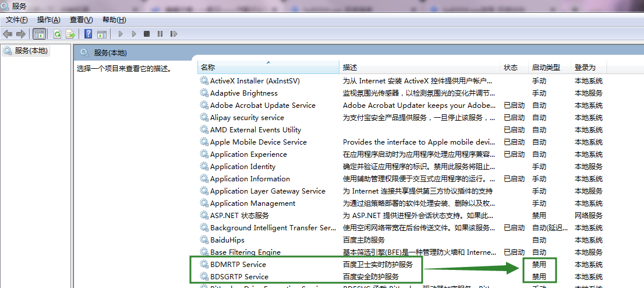Click the Back arrow toolbar icon

point(8,34)
